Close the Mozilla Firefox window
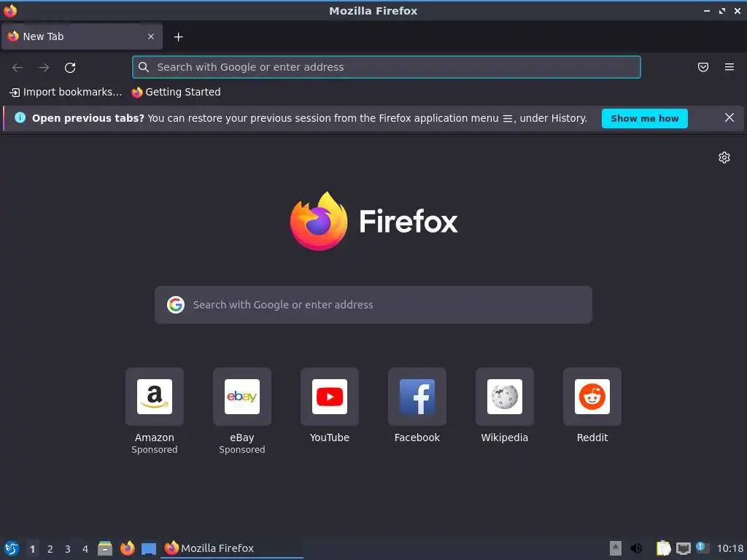This screenshot has width=747, height=560. (737, 10)
